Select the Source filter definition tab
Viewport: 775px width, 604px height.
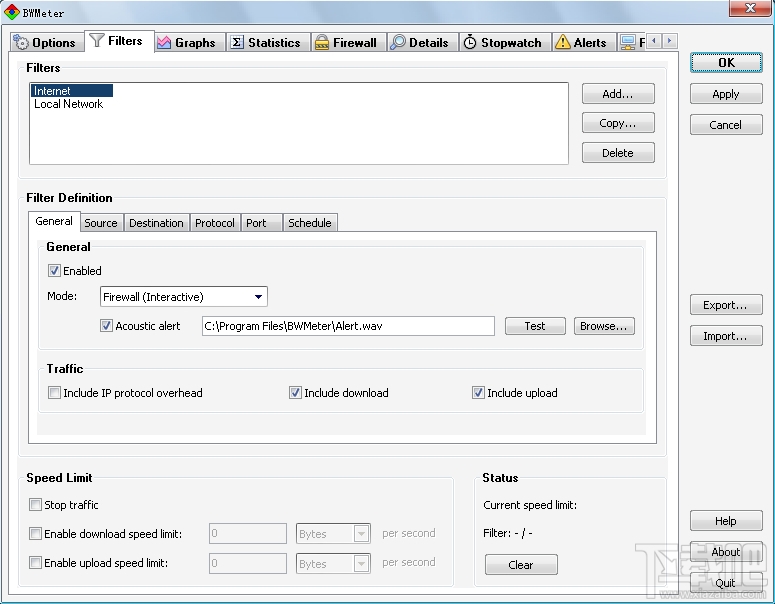coord(101,223)
